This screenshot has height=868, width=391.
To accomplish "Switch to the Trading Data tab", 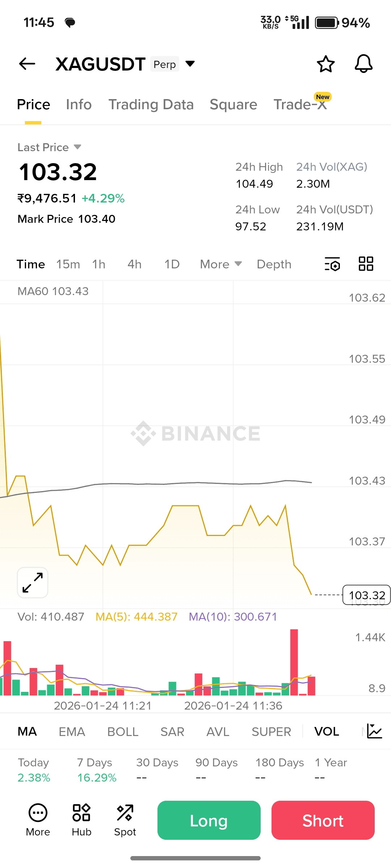I will click(x=151, y=105).
